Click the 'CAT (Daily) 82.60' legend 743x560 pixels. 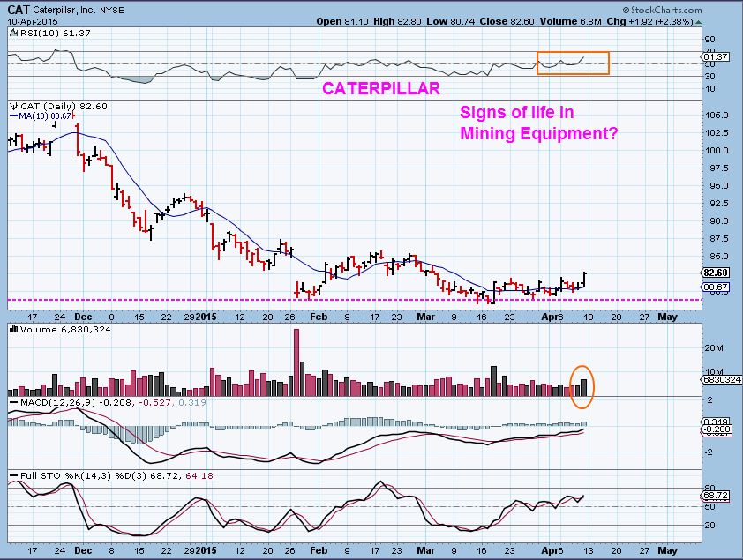point(64,106)
